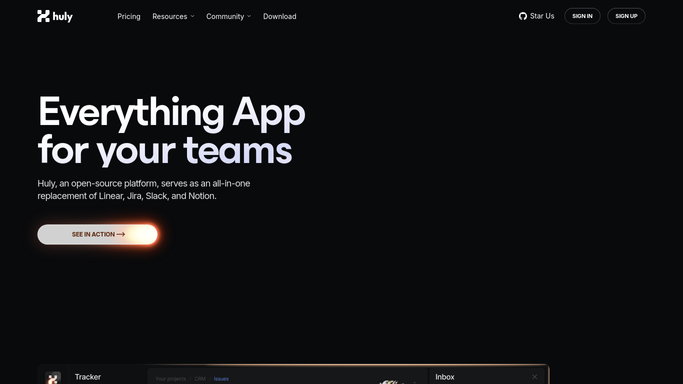Screen dimensions: 683x384
Task: Close the Inbox panel in the preview
Action: tap(534, 377)
